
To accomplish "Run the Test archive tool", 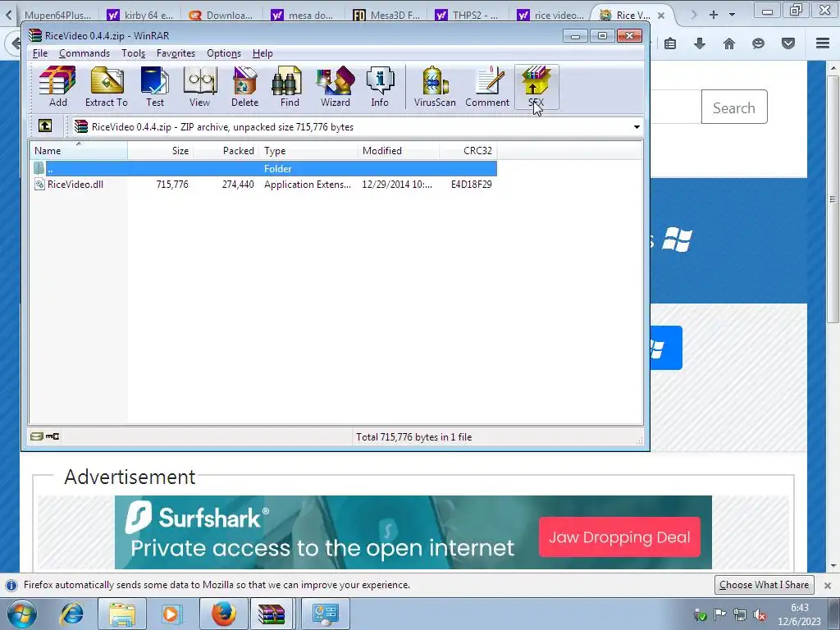I will 155,87.
